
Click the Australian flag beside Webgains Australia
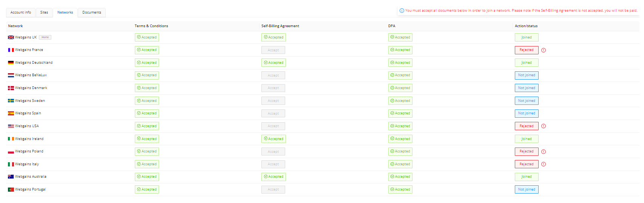pos(11,177)
